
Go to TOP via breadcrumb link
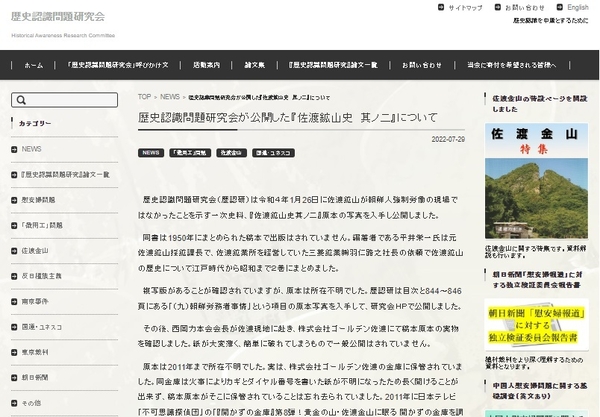pyautogui.click(x=145, y=97)
